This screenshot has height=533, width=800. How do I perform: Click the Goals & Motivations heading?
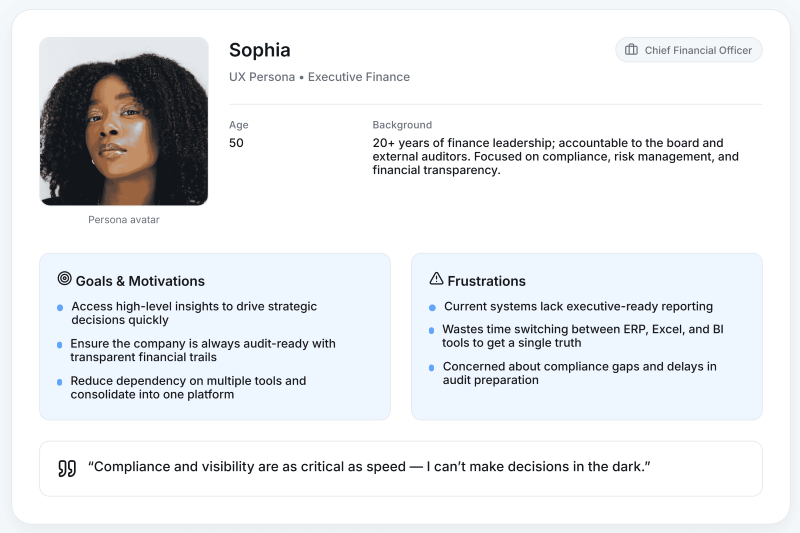click(140, 281)
